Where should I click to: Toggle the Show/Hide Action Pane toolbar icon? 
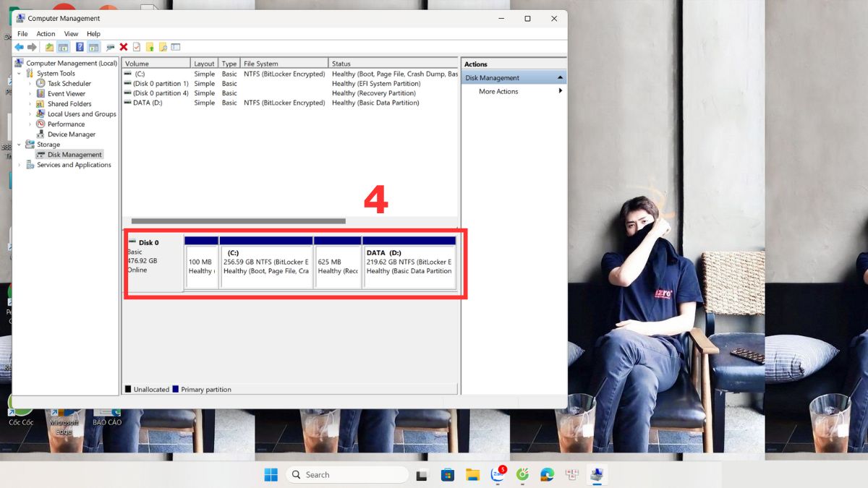click(94, 46)
